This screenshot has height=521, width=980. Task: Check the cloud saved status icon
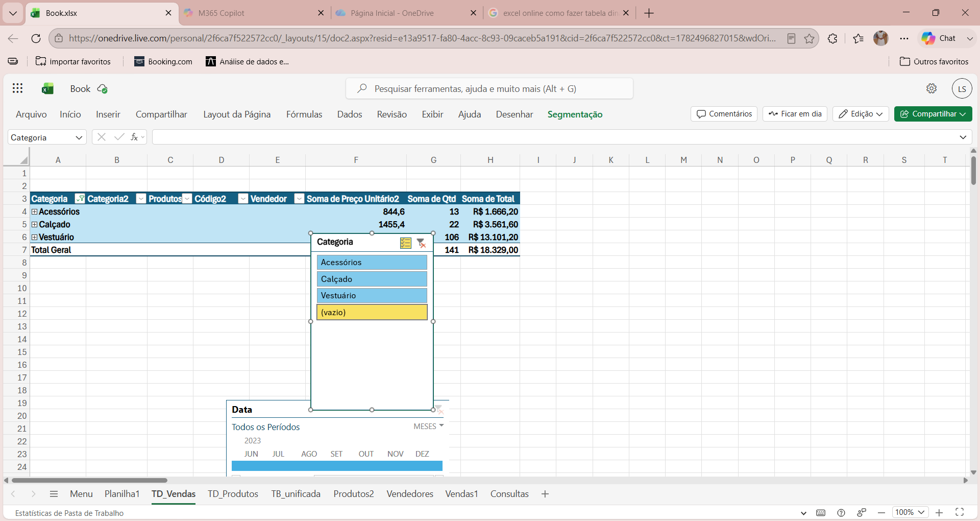pos(102,89)
